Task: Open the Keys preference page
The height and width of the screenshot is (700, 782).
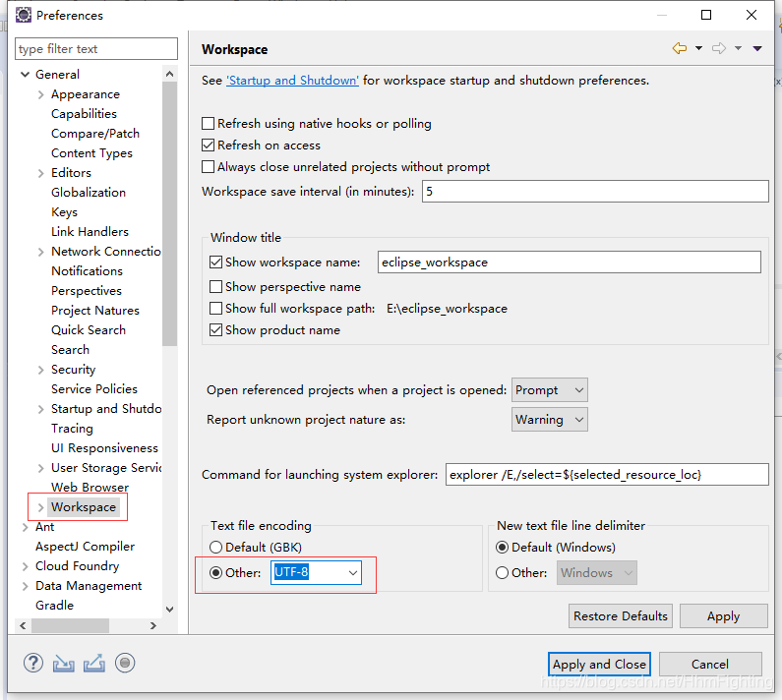Action: pyautogui.click(x=64, y=212)
